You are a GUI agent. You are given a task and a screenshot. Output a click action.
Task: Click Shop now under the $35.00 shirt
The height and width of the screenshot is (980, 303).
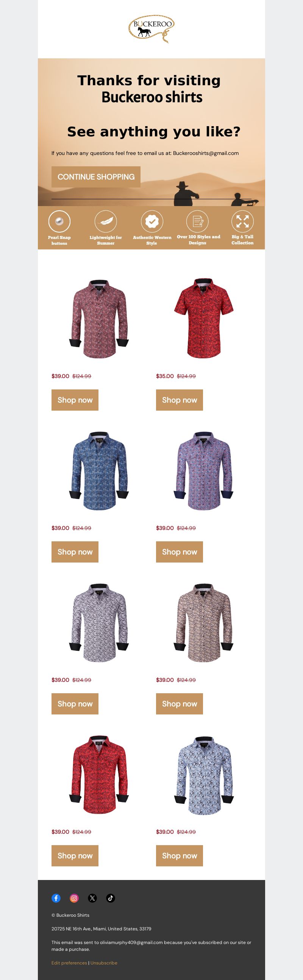click(180, 400)
